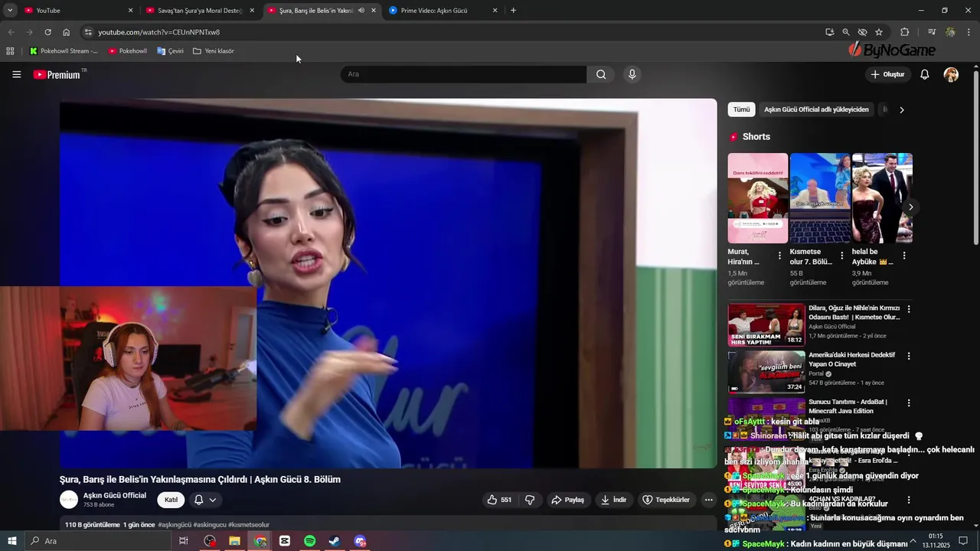This screenshot has width=980, height=551.
Task: Show more filter chips with the arrow
Action: pos(901,109)
